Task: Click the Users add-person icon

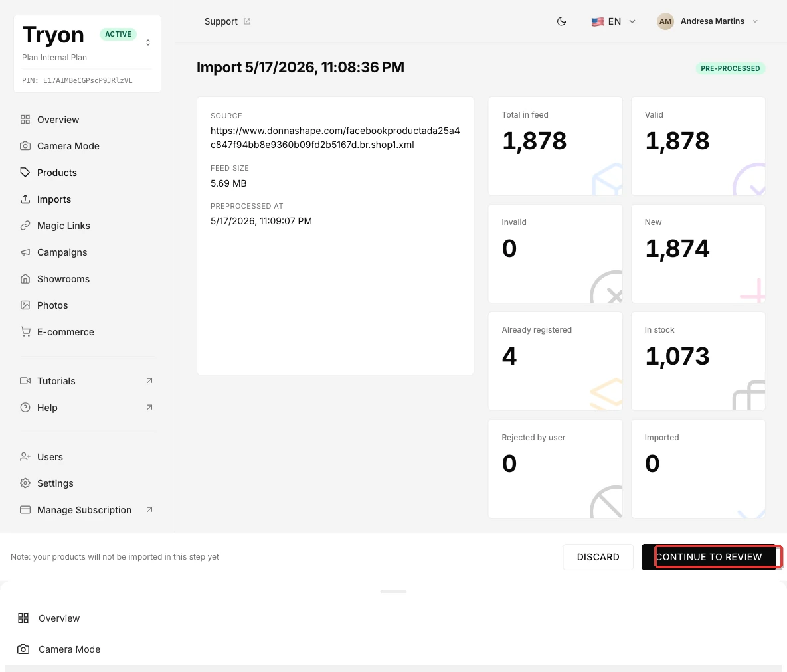Action: (25, 457)
